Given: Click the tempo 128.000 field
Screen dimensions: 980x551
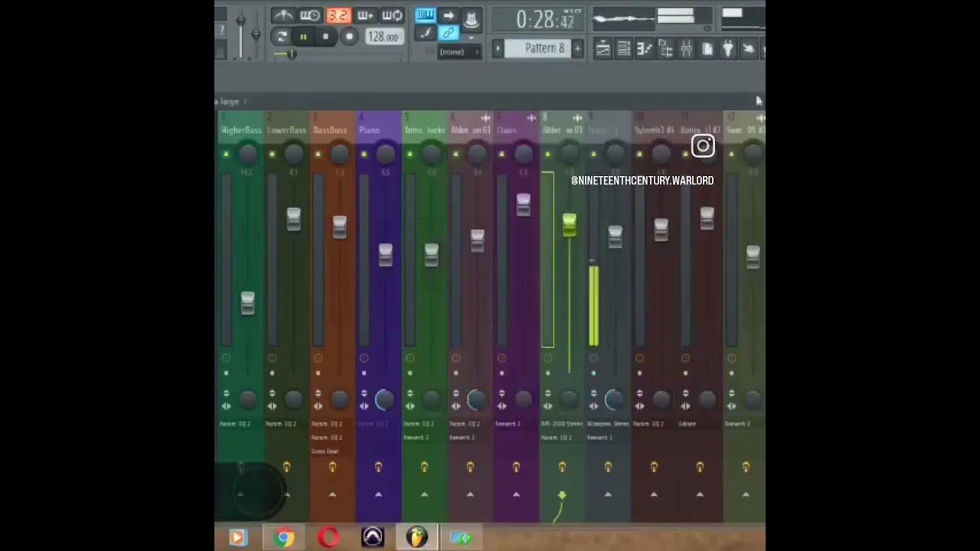Looking at the screenshot, I should (x=384, y=37).
